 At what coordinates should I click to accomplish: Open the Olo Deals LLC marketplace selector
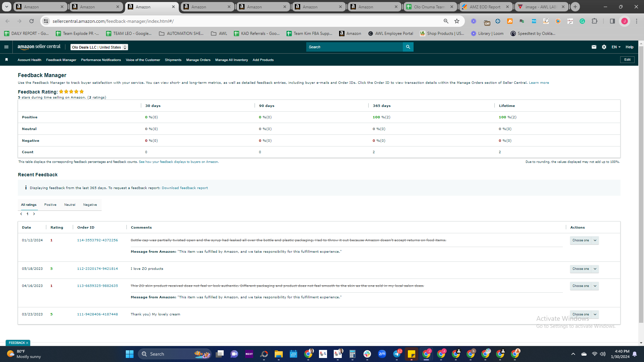pyautogui.click(x=99, y=47)
